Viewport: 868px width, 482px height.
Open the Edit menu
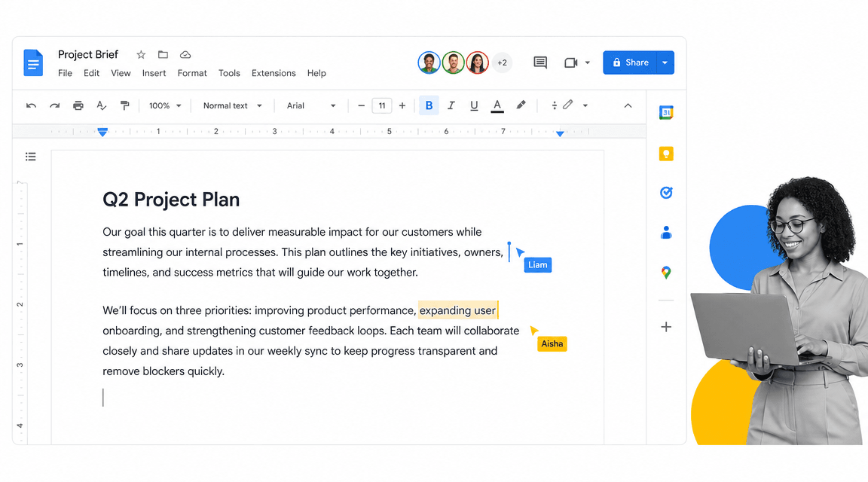point(91,73)
